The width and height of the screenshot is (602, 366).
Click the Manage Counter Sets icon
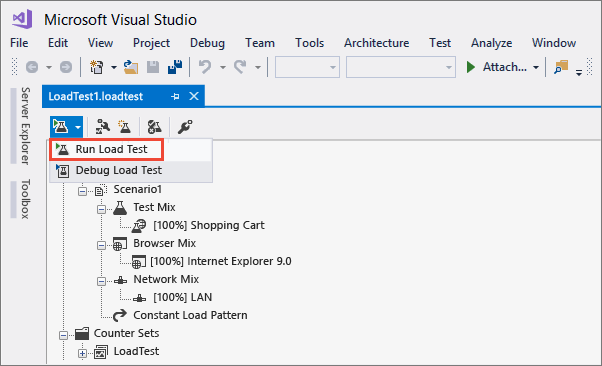(154, 126)
